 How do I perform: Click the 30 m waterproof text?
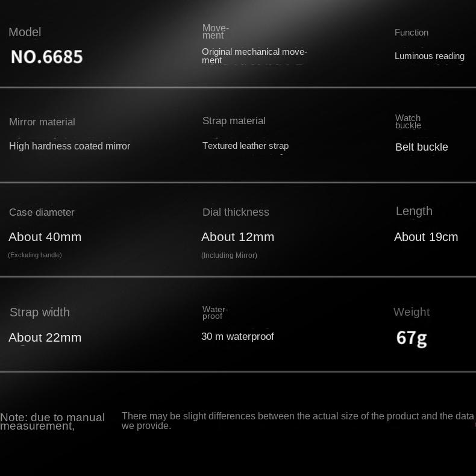(x=237, y=336)
